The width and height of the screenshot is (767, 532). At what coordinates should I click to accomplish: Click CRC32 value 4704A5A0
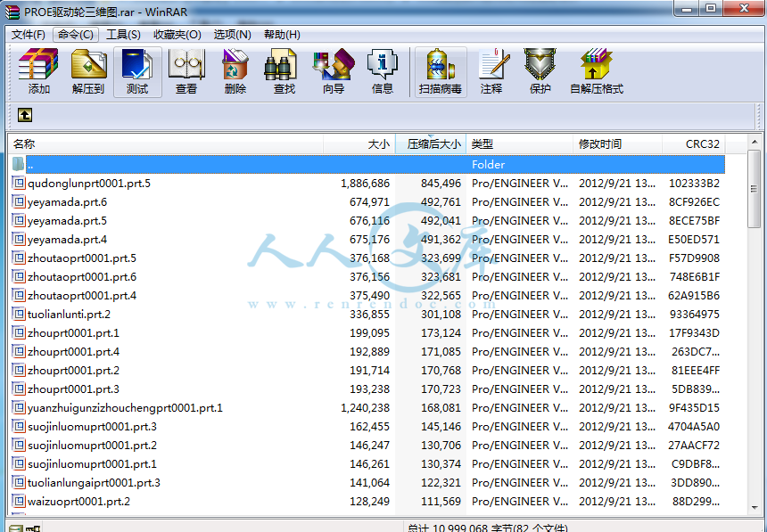694,426
